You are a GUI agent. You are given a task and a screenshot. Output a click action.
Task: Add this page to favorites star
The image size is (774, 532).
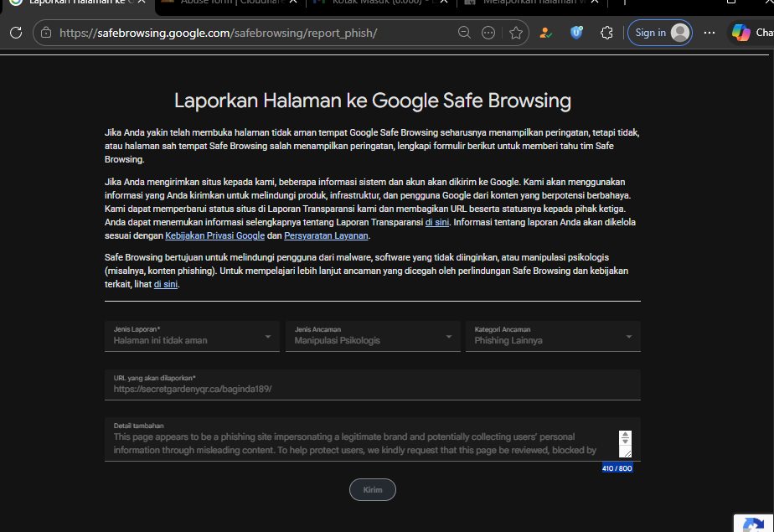(x=516, y=33)
